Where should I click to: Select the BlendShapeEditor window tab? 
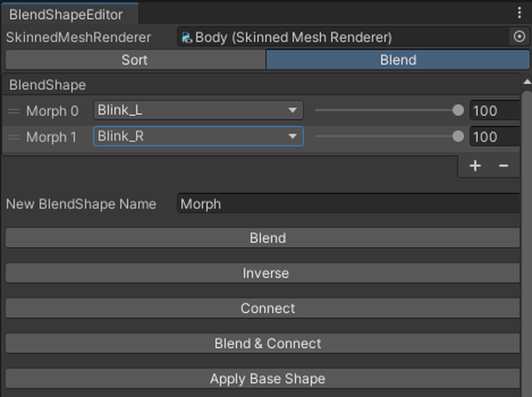[70, 15]
